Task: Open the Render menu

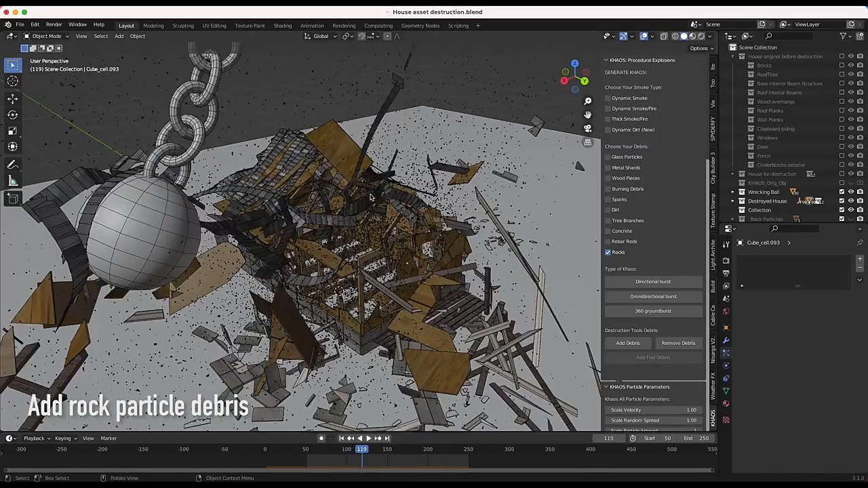Action: [x=54, y=24]
